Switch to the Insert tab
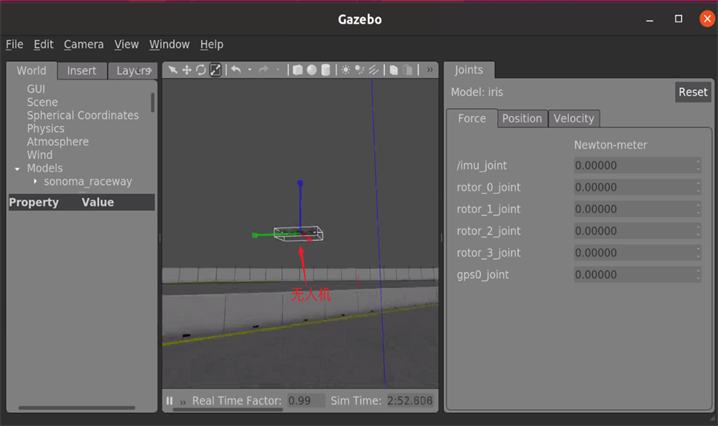The height and width of the screenshot is (426, 718). (82, 71)
